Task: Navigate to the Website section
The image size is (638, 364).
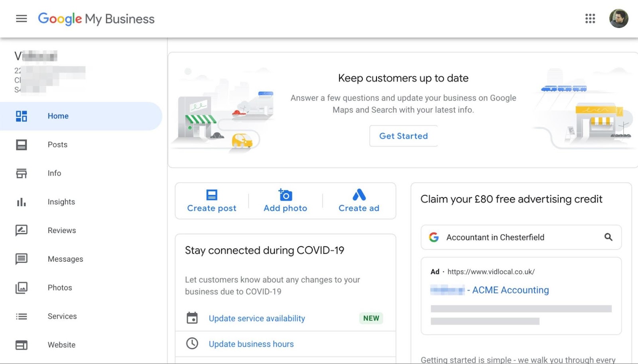Action: pyautogui.click(x=61, y=344)
